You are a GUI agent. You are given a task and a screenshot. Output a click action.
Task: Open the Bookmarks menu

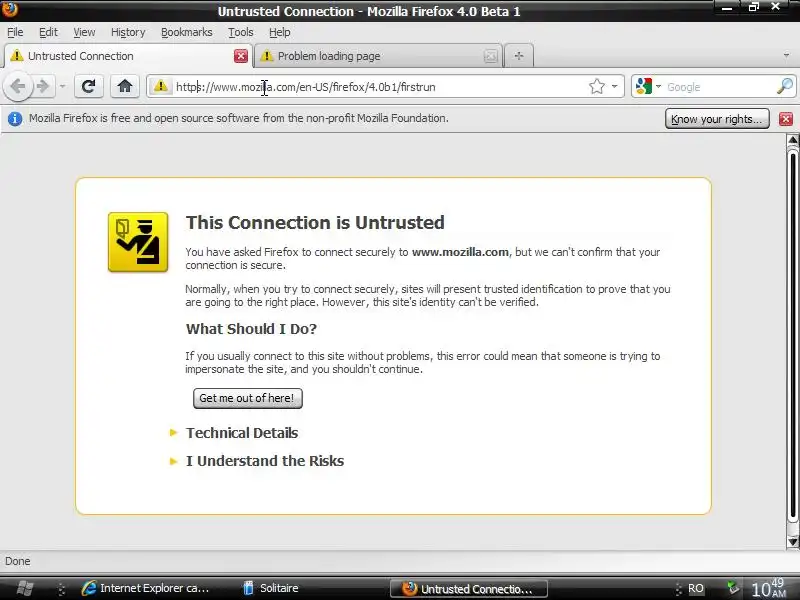click(187, 32)
